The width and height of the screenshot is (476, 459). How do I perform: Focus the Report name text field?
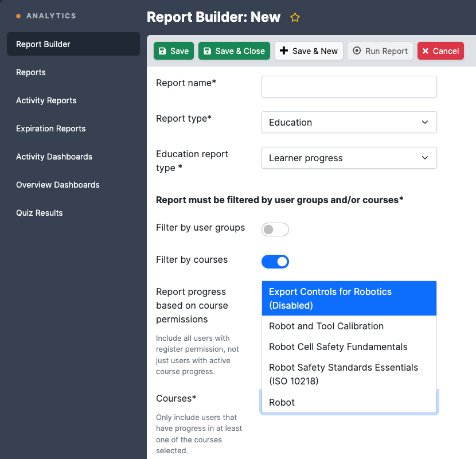[x=349, y=87]
